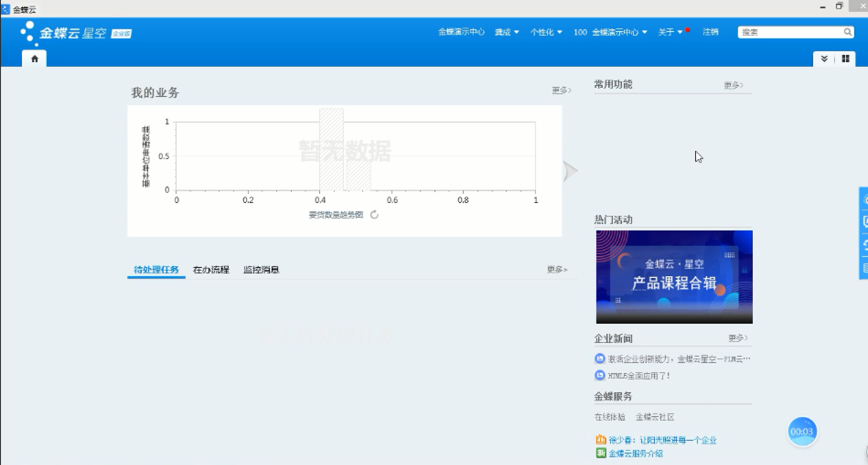868x465 pixels.
Task: Click the search magnifier icon
Action: tap(847, 32)
